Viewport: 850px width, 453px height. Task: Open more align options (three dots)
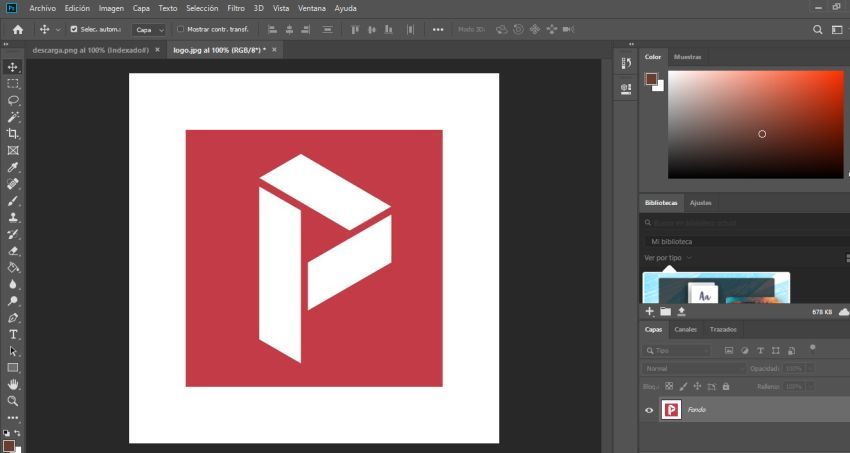click(438, 30)
